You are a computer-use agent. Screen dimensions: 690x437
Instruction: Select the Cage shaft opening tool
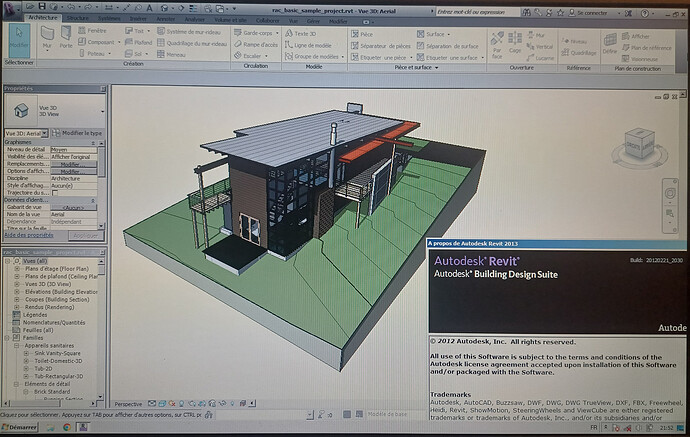pyautogui.click(x=515, y=43)
